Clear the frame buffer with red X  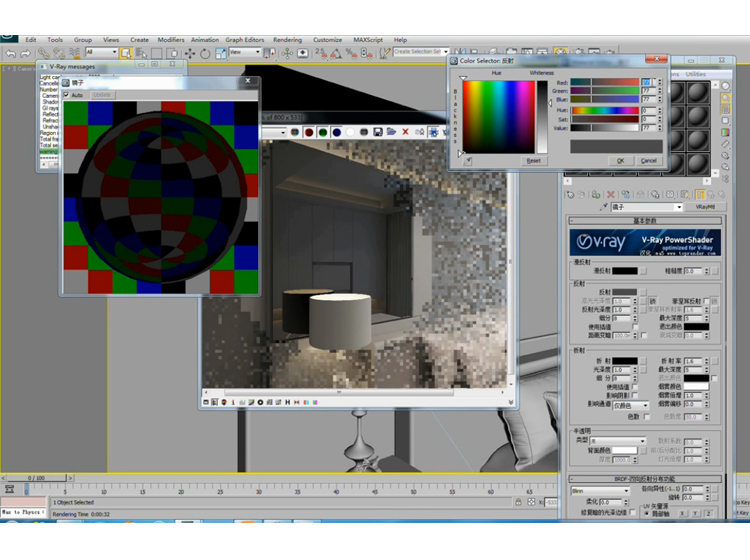406,132
